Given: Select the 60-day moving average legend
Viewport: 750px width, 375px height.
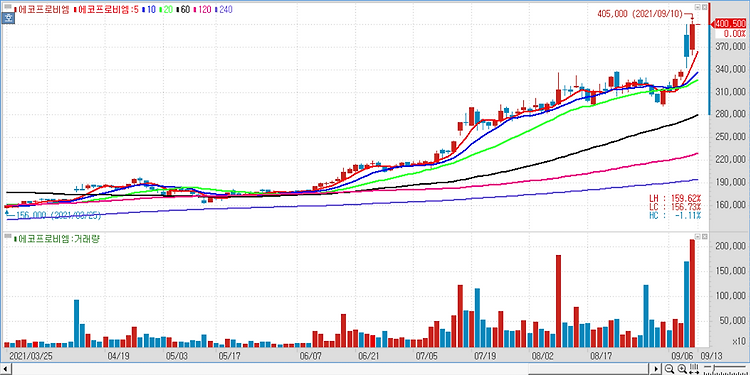Looking at the screenshot, I should 183,9.
